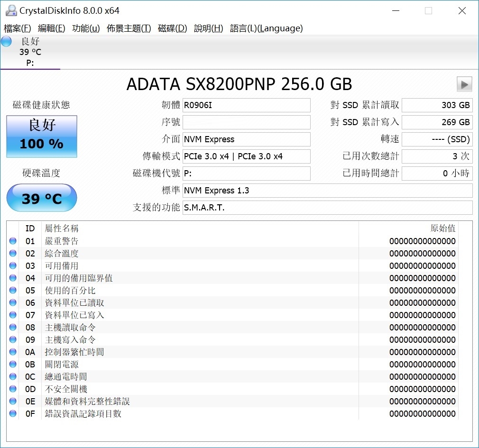Click status dot for attribute 0C 總通電時間
479x448 pixels.
(x=13, y=376)
